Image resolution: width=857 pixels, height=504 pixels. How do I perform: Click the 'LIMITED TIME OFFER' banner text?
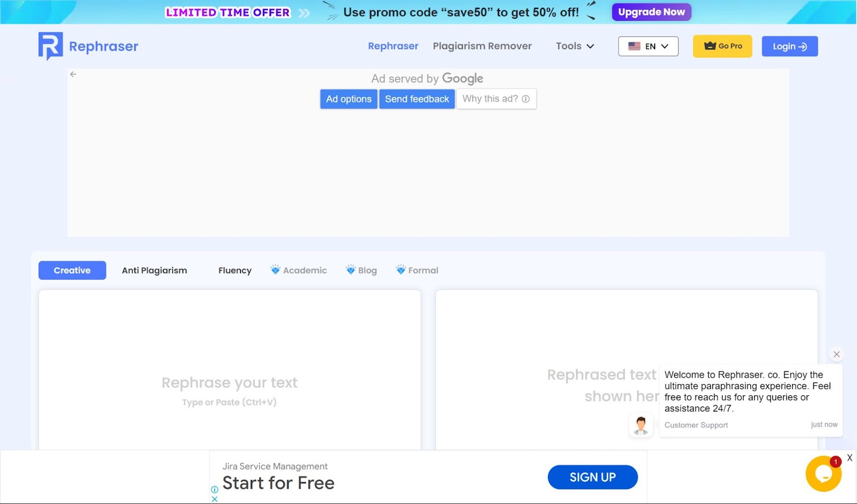(x=228, y=12)
